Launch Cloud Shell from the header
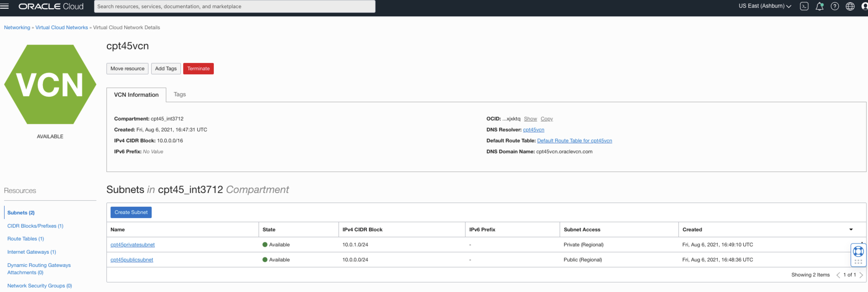This screenshot has height=292, width=868. (804, 6)
